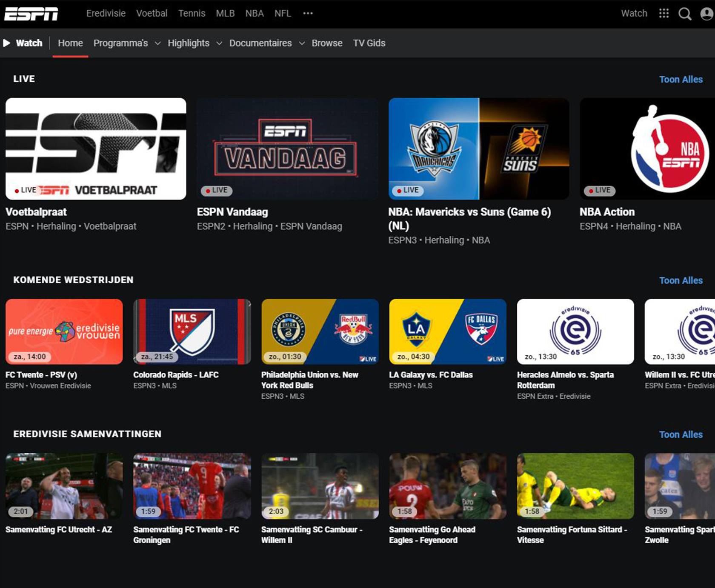
Task: Click the Watch play triangle icon
Action: (6, 43)
